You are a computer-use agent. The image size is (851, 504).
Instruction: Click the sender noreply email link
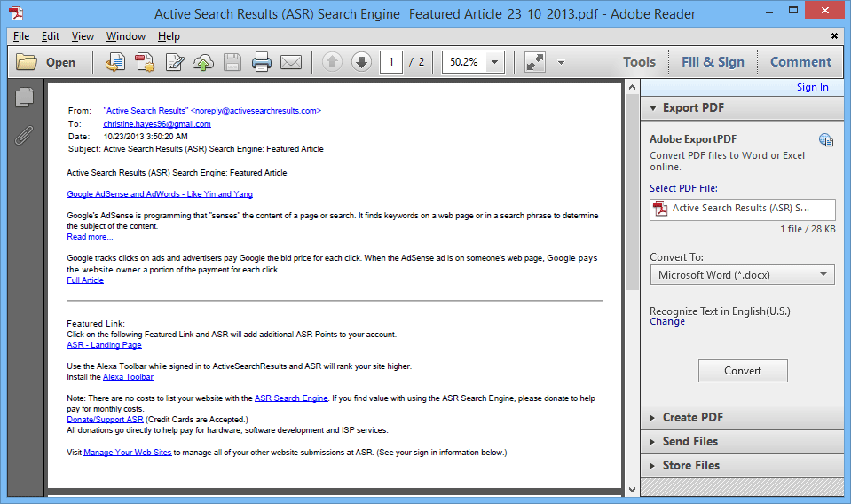click(x=212, y=111)
